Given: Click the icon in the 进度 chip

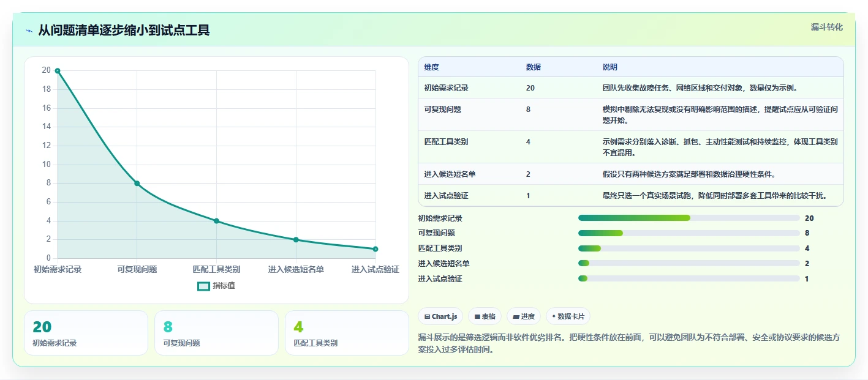Looking at the screenshot, I should point(516,317).
